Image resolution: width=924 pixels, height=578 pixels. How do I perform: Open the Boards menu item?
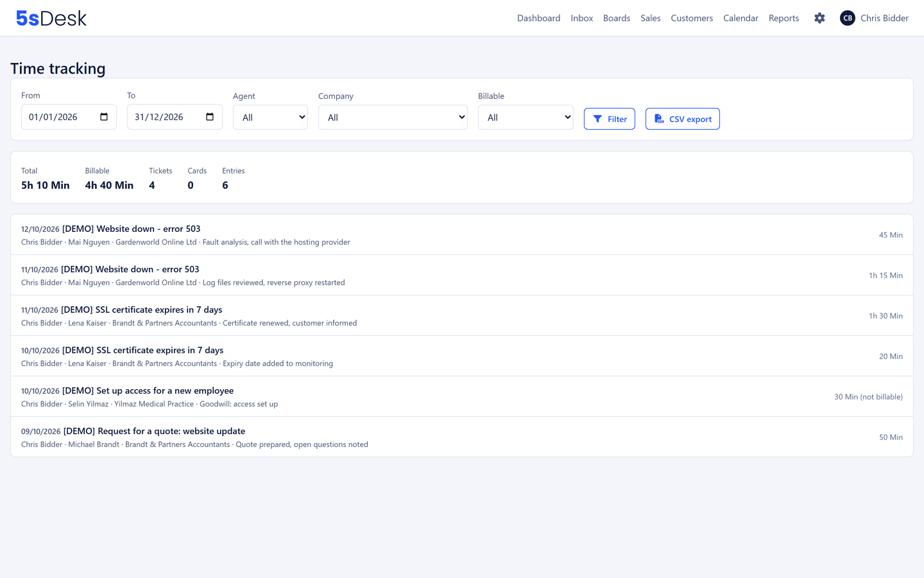click(617, 18)
